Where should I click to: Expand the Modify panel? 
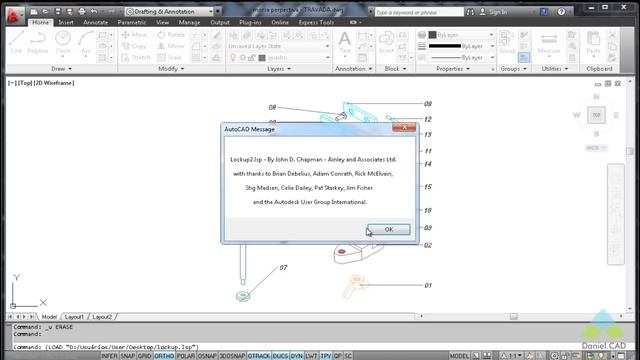(x=171, y=69)
